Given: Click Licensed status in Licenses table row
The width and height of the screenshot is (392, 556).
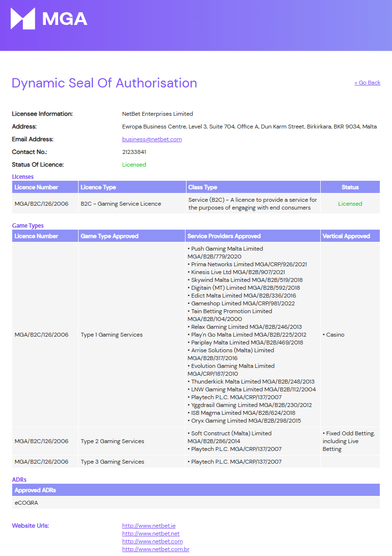Looking at the screenshot, I should [x=350, y=204].
